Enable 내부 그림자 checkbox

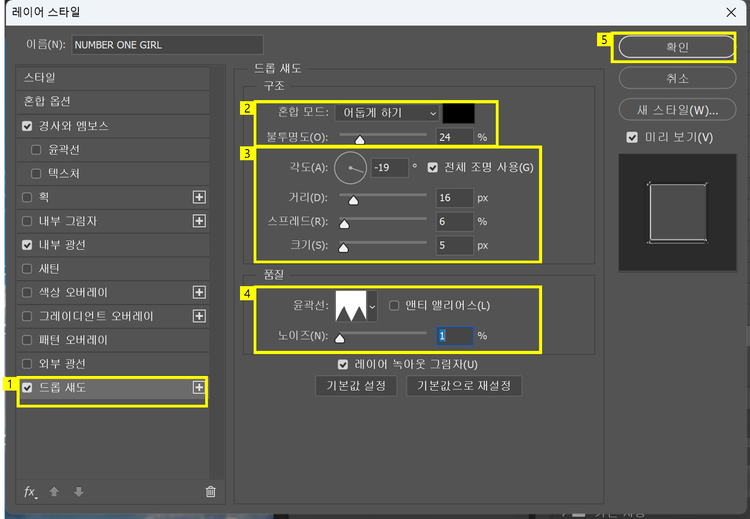click(27, 221)
